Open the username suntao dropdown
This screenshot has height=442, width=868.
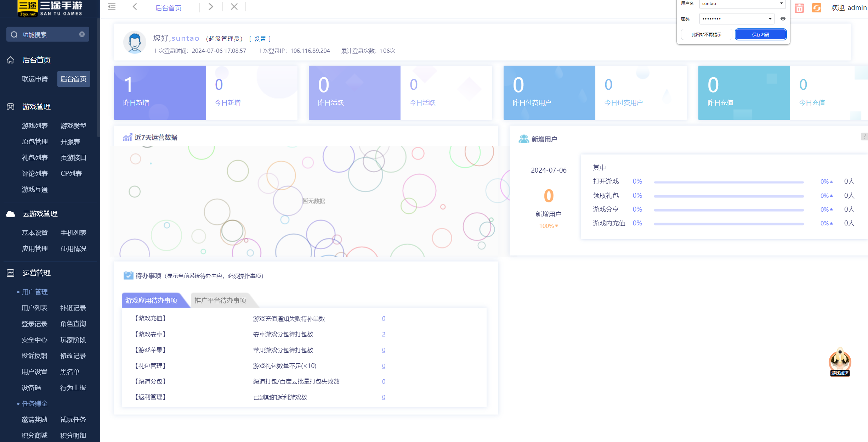click(x=781, y=4)
